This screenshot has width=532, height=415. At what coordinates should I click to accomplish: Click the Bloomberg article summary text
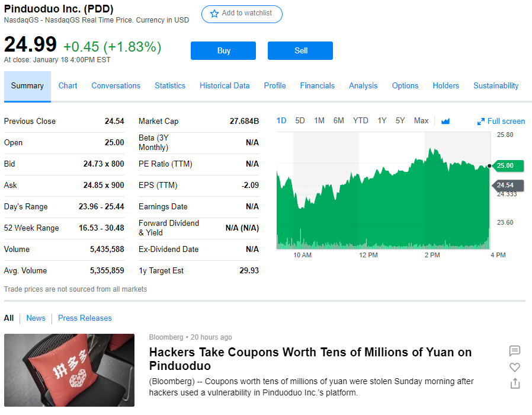coord(311,387)
